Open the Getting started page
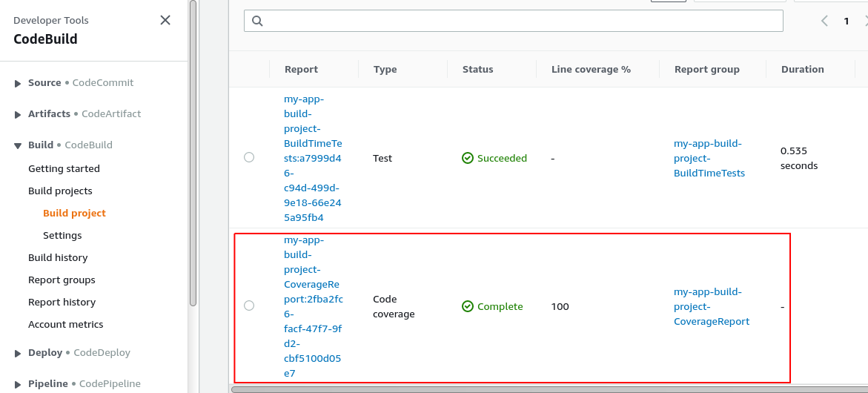Viewport: 868px width, 393px height. tap(64, 168)
